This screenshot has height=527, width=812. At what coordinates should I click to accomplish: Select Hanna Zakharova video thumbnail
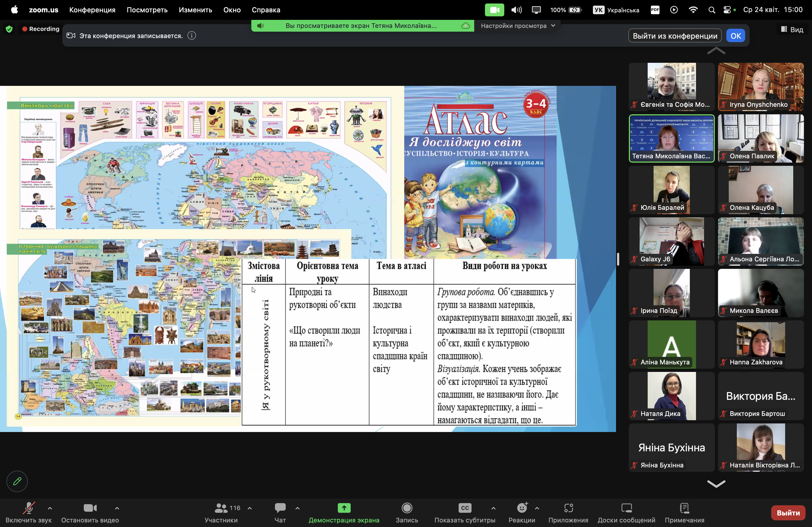[x=761, y=344]
